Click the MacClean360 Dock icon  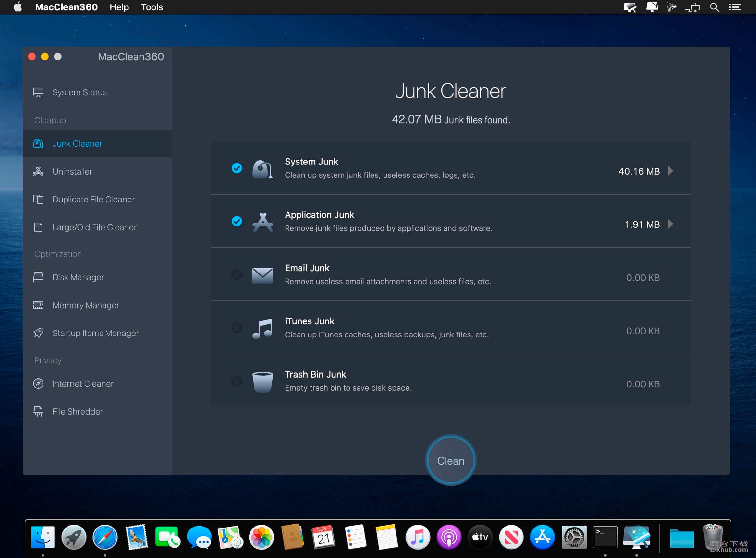(x=637, y=537)
